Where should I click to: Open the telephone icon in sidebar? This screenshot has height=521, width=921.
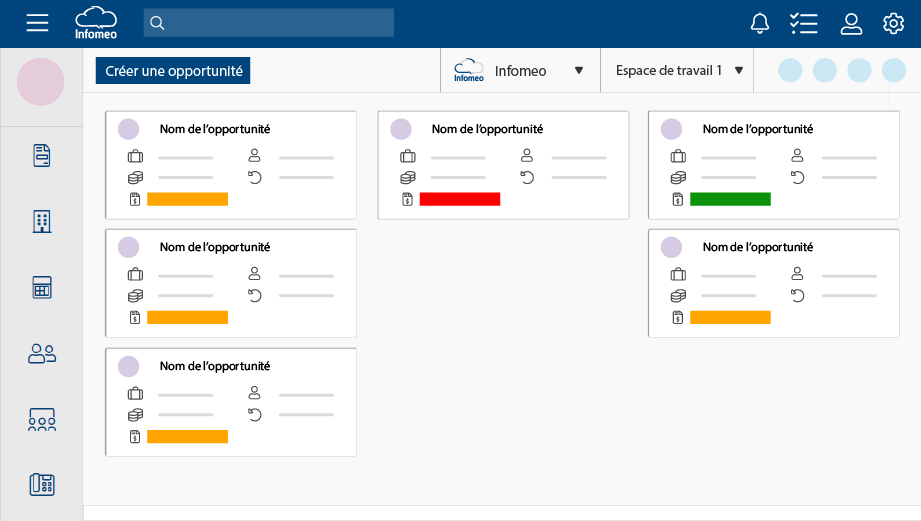point(41,485)
